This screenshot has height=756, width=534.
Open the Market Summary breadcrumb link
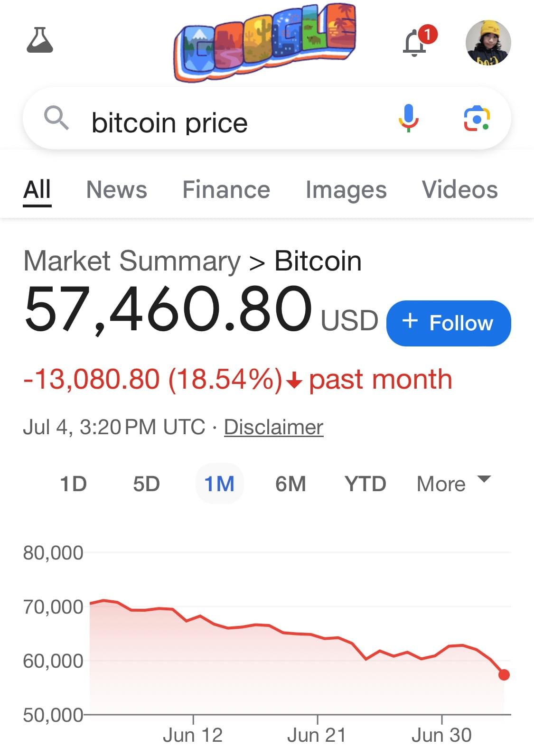tap(132, 261)
